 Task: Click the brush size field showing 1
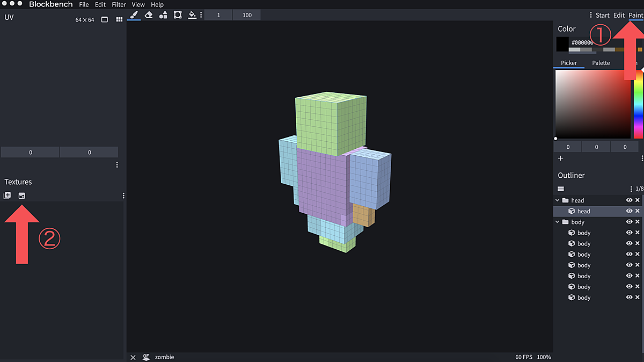218,15
